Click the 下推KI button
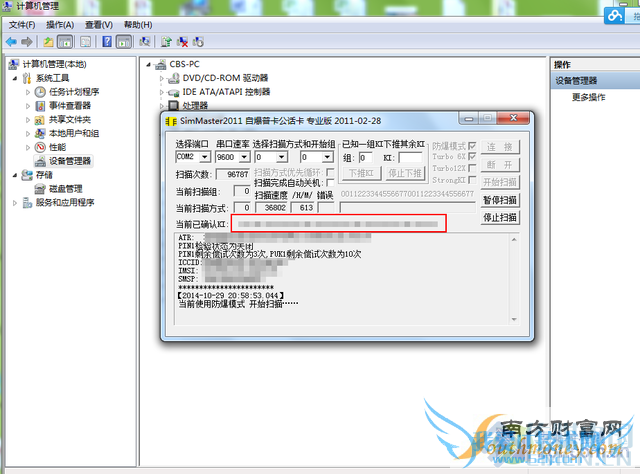Viewport: 640px width, 474px height. [x=361, y=173]
